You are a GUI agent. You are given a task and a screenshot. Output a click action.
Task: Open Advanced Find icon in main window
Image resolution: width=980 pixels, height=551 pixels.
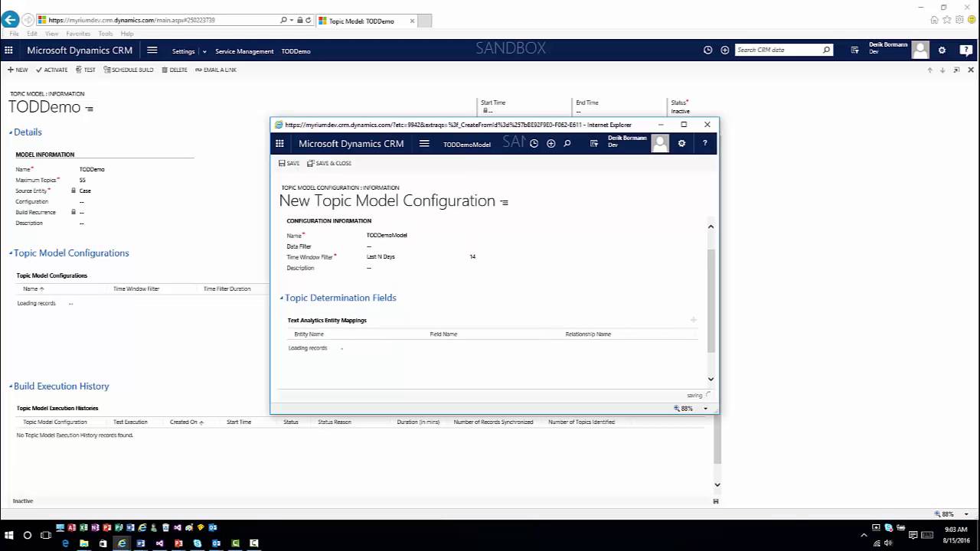pyautogui.click(x=854, y=51)
